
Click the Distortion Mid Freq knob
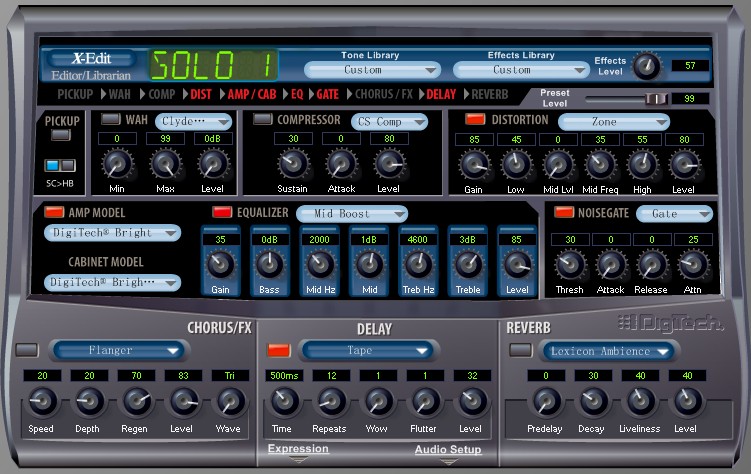coord(600,165)
